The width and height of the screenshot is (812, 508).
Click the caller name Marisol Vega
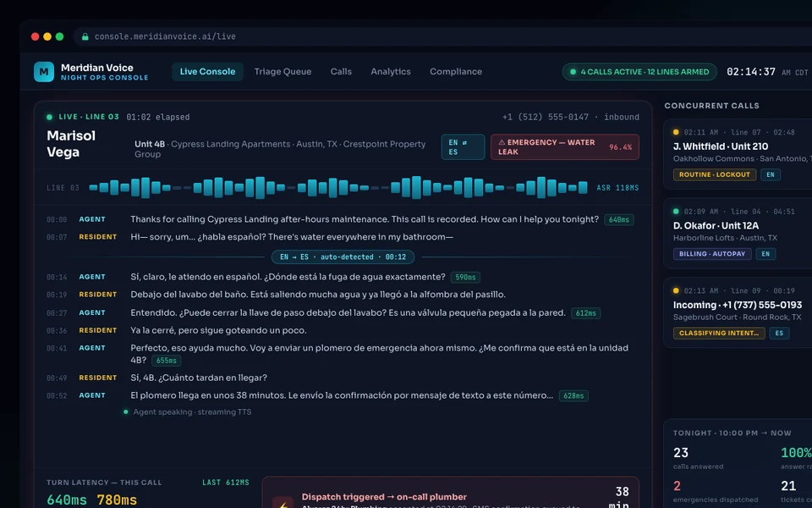coord(71,144)
